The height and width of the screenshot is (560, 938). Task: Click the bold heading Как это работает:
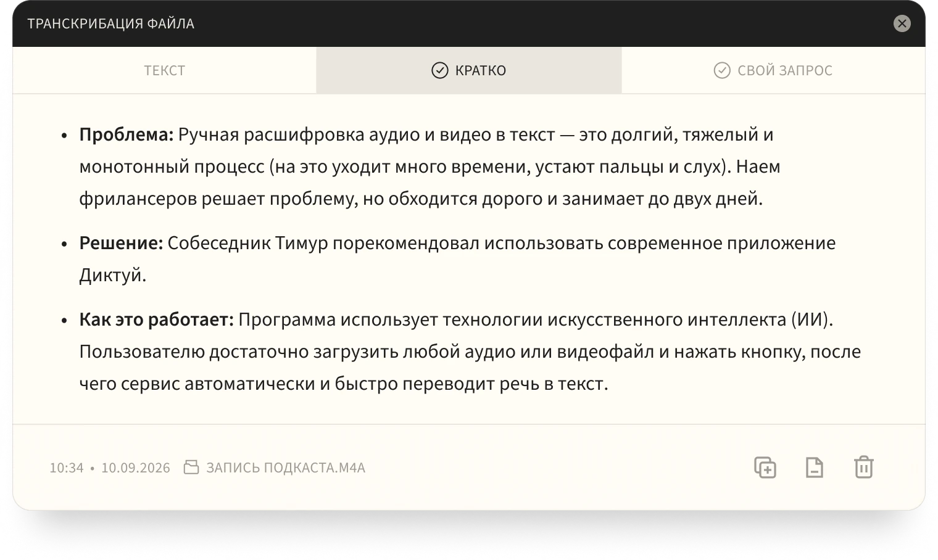click(x=157, y=319)
